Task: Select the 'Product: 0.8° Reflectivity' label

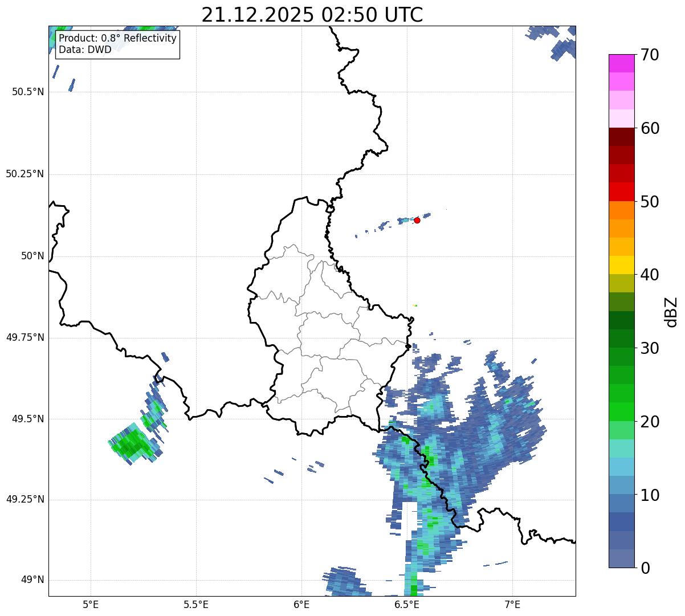Action: click(118, 39)
